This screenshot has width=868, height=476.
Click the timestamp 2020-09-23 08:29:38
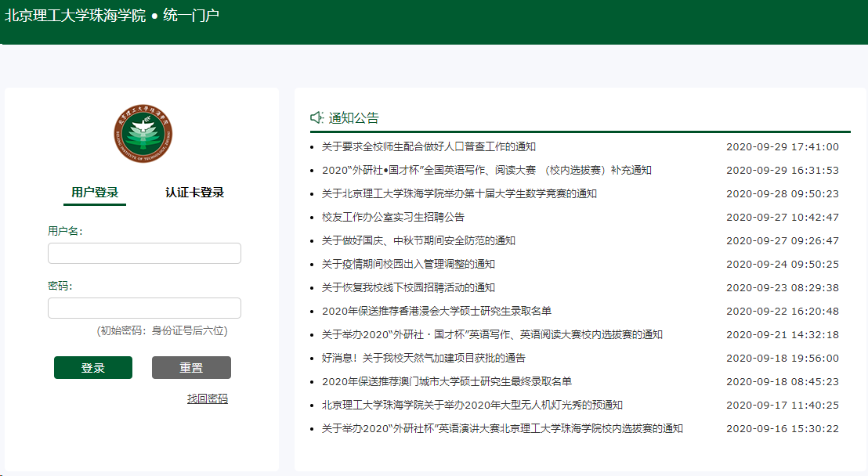(783, 288)
